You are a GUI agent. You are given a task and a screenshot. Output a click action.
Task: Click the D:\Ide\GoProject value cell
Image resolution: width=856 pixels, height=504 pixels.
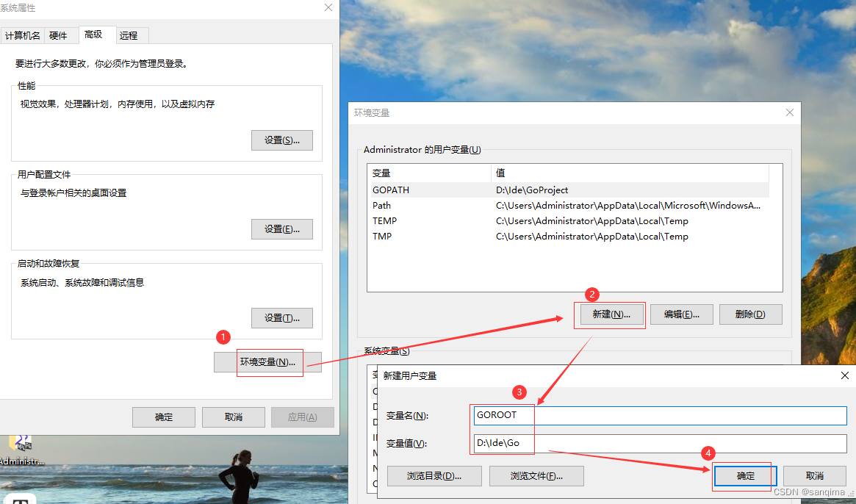[x=532, y=190]
